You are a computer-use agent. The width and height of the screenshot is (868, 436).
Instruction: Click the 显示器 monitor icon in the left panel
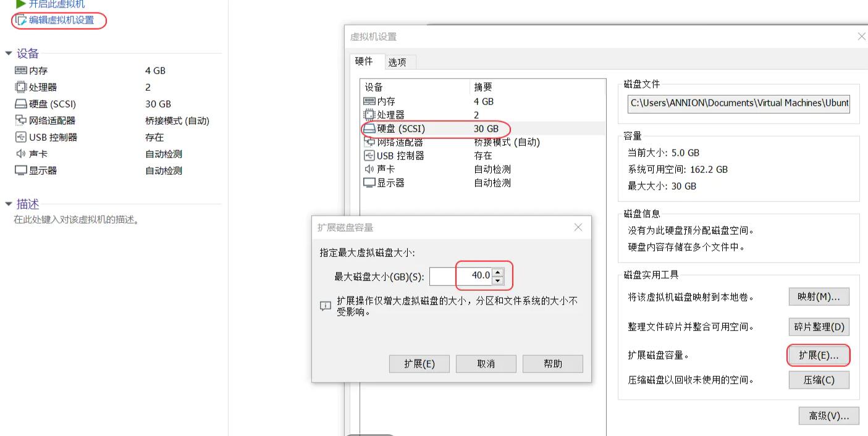(x=21, y=170)
